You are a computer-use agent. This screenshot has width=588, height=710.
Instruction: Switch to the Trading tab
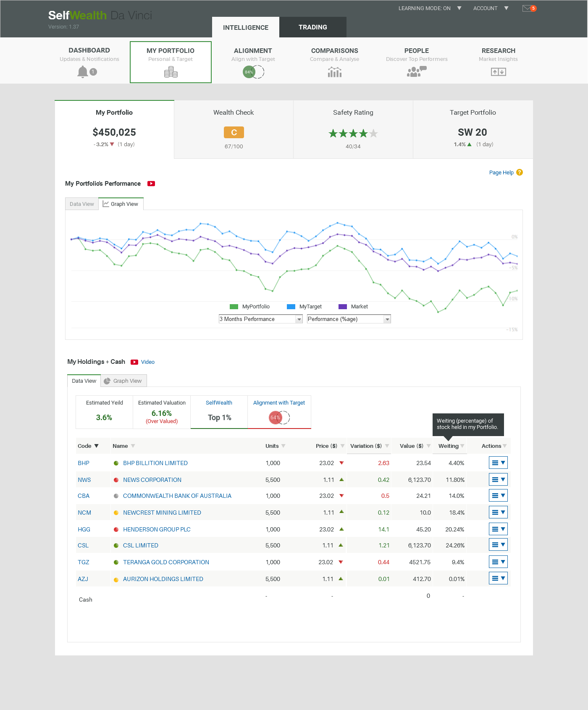coord(312,27)
